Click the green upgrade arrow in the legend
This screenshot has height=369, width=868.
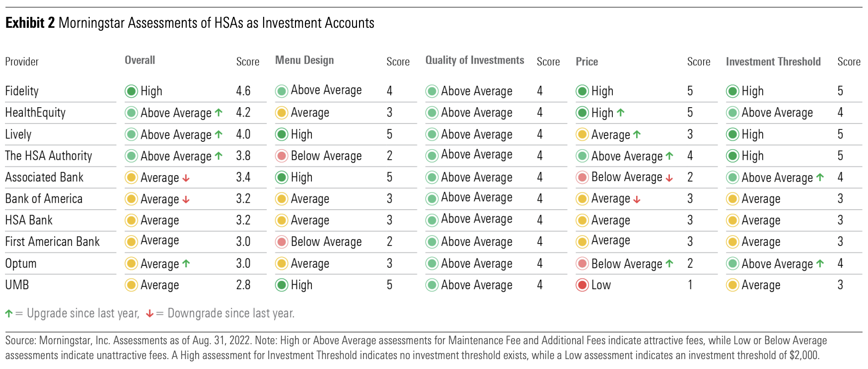(x=9, y=313)
